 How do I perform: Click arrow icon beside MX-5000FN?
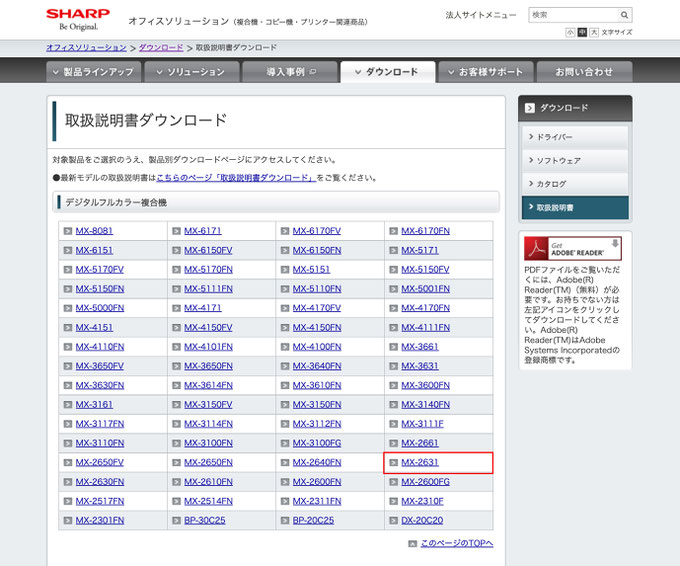tap(68, 308)
